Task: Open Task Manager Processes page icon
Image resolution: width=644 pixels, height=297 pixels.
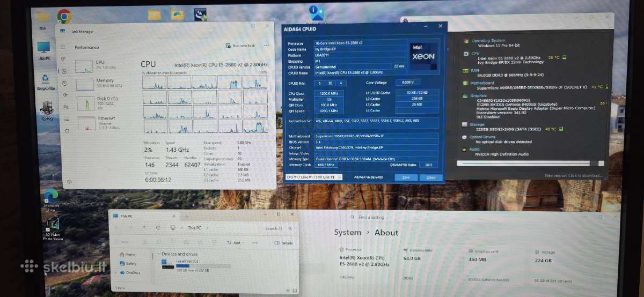Action: pyautogui.click(x=64, y=59)
